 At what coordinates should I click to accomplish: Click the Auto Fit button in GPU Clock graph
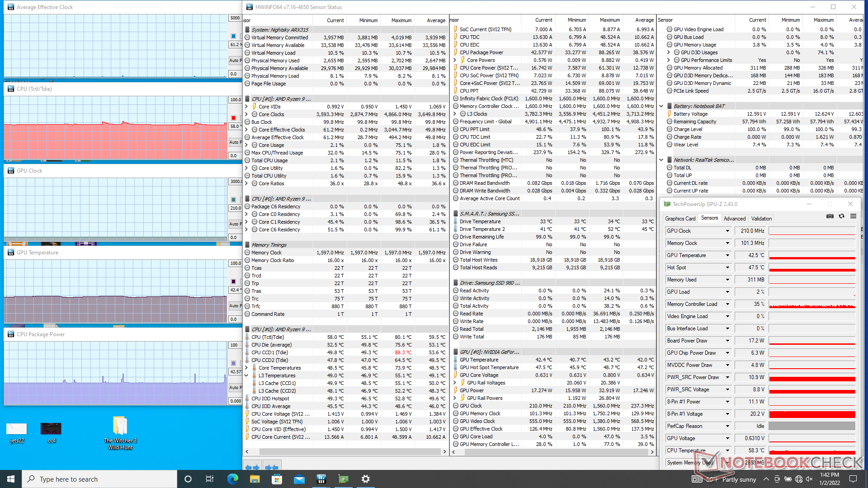pyautogui.click(x=234, y=224)
